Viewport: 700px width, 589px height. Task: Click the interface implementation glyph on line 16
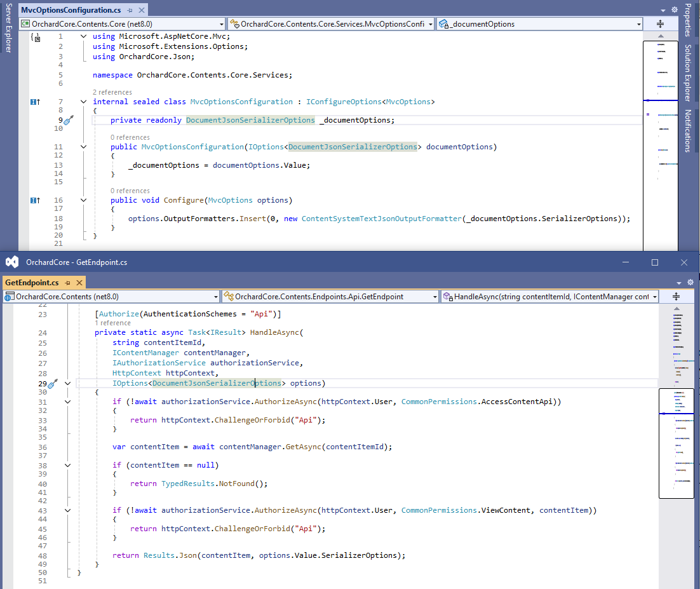click(35, 200)
